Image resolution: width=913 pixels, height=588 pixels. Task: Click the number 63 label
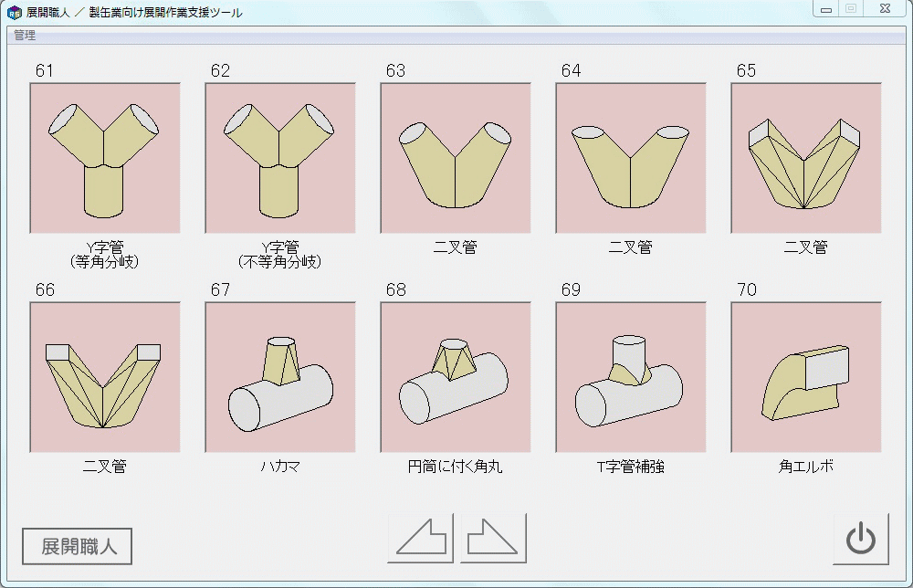point(395,71)
